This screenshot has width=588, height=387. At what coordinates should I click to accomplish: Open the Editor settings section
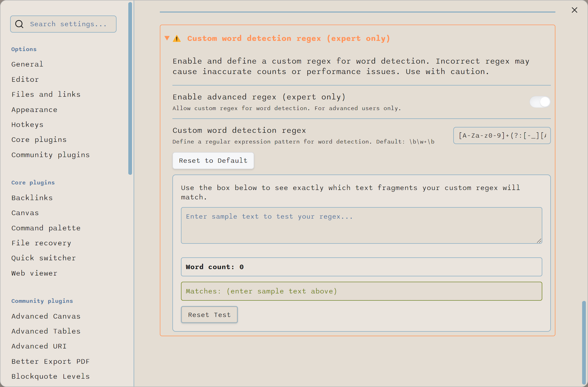pos(25,79)
